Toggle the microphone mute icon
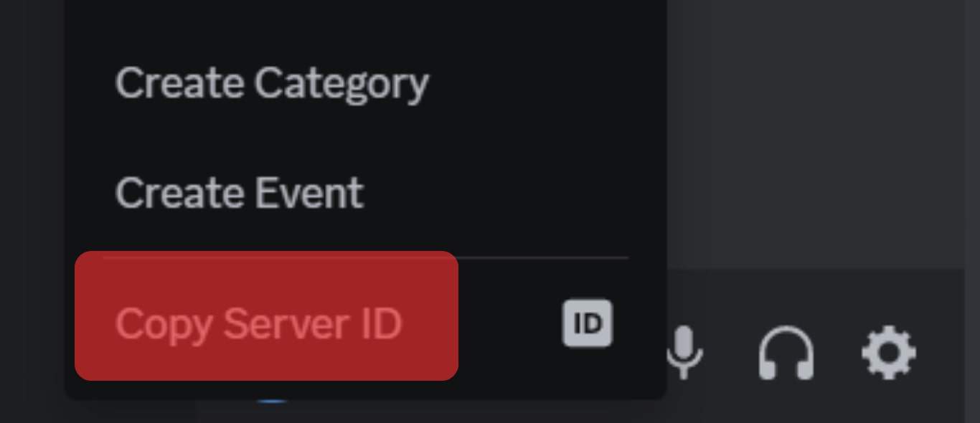 [x=684, y=352]
